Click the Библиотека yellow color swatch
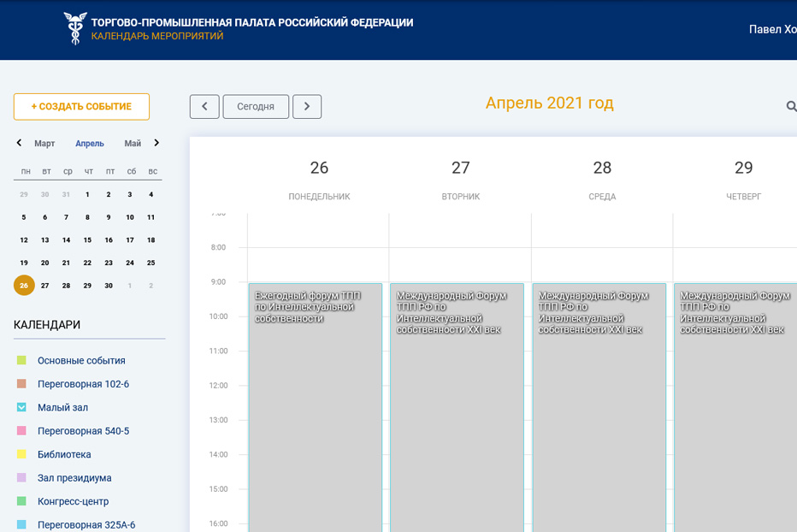Viewport: 797px width, 532px height. point(21,454)
